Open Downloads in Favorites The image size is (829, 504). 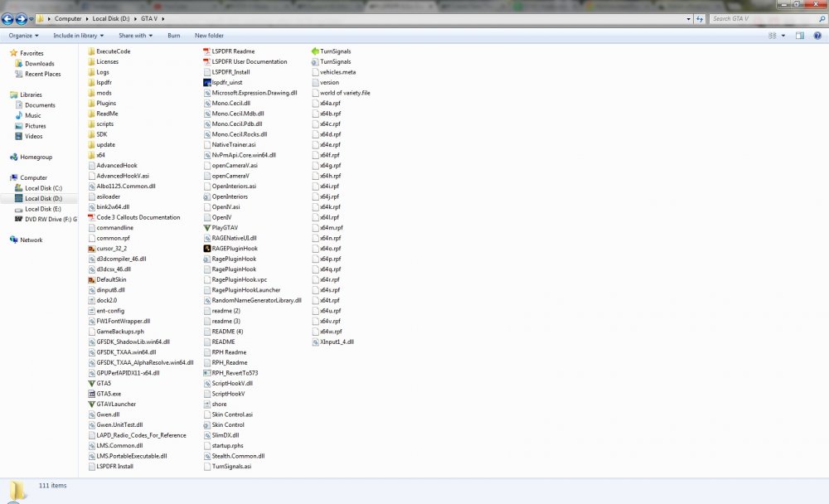(40, 64)
